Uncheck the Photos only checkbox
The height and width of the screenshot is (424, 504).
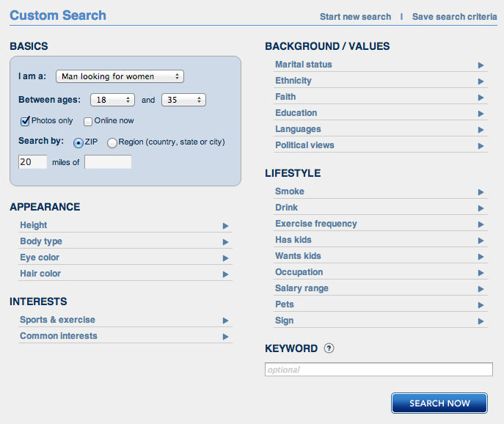point(25,121)
